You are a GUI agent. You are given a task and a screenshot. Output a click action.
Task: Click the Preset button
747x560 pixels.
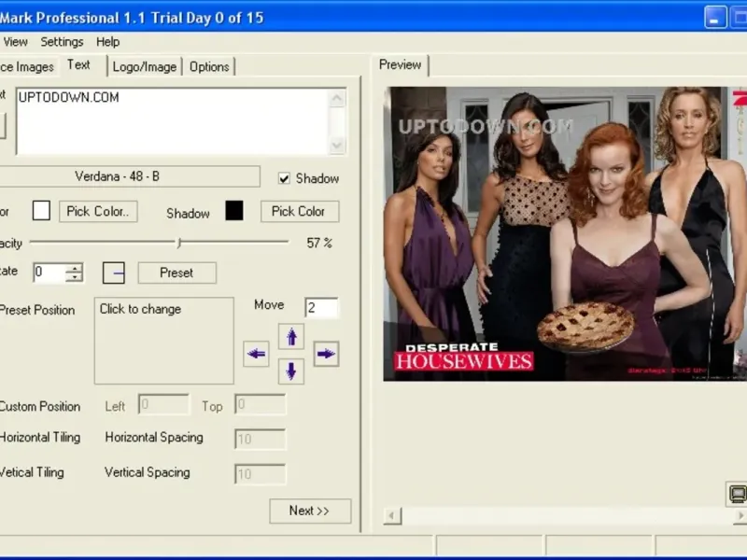coord(177,273)
